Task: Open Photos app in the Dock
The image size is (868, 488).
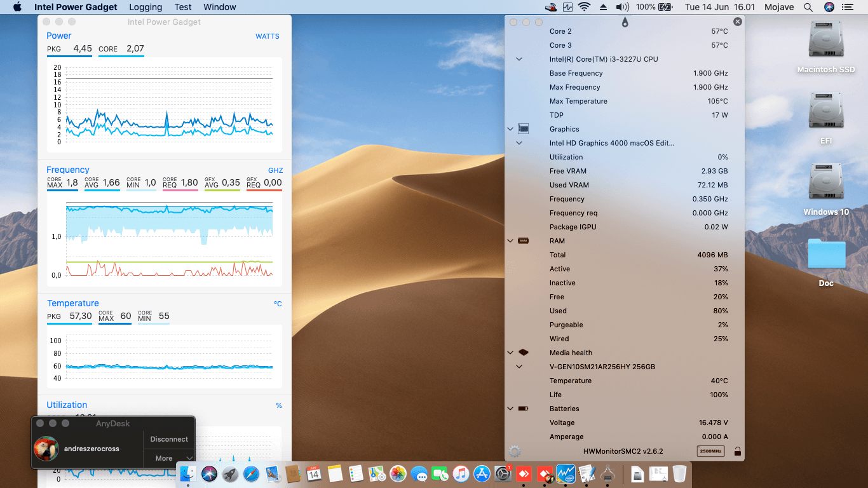Action: click(398, 473)
